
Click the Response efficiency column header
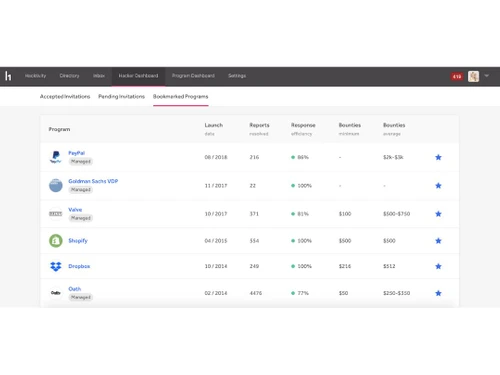tap(303, 129)
